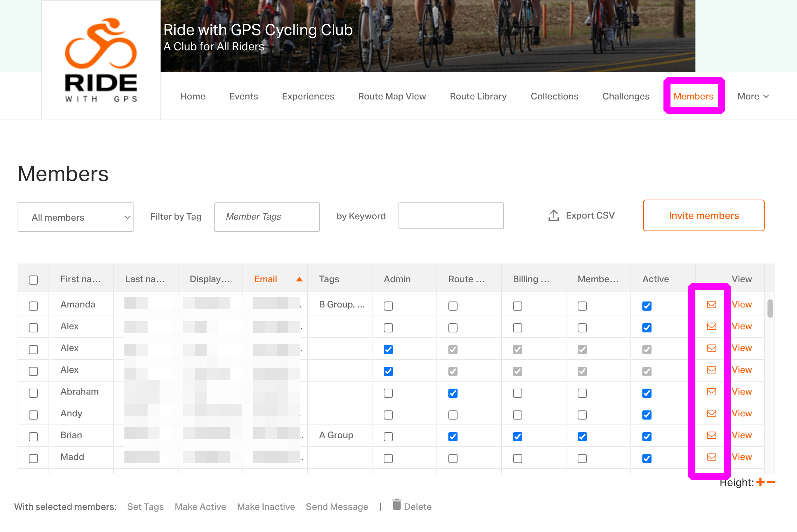Focus the by Keyword search field
The width and height of the screenshot is (797, 532).
(x=451, y=216)
